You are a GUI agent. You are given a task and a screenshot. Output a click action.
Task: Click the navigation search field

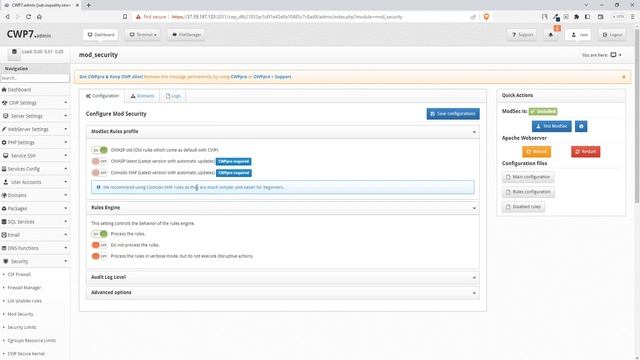click(35, 78)
